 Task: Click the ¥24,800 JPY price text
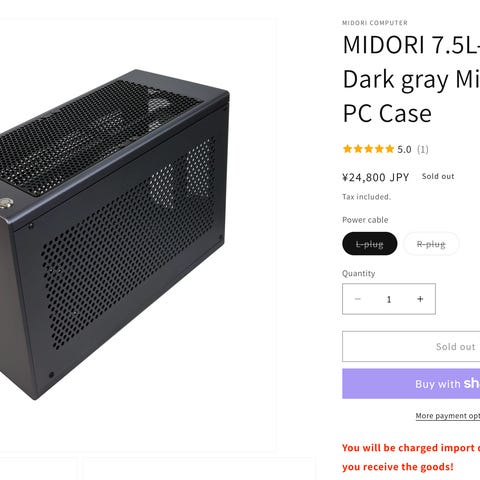tap(376, 177)
